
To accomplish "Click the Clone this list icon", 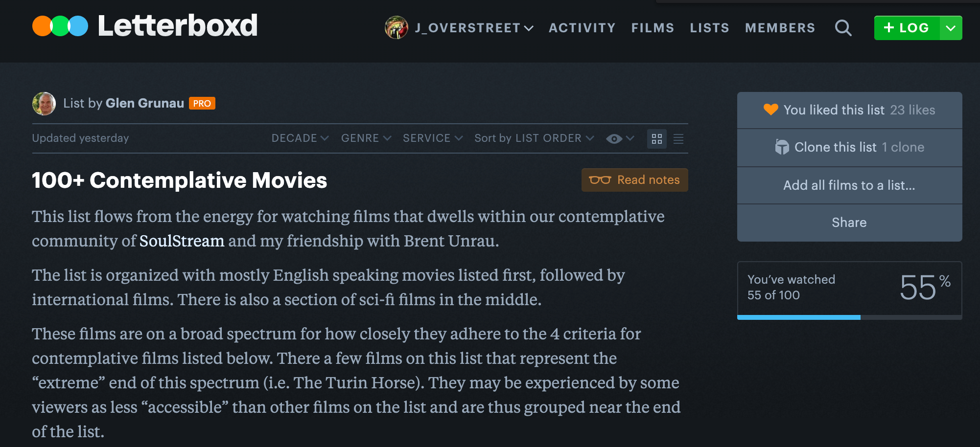I will (782, 147).
